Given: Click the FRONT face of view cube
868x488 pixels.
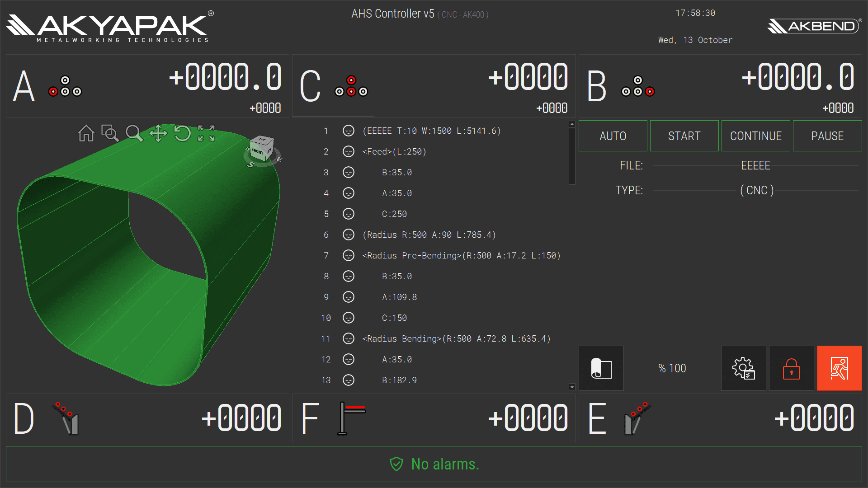Looking at the screenshot, I should coord(258,151).
